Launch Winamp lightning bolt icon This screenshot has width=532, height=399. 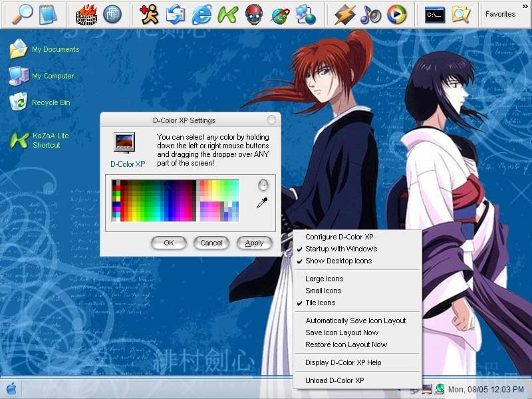pos(344,15)
